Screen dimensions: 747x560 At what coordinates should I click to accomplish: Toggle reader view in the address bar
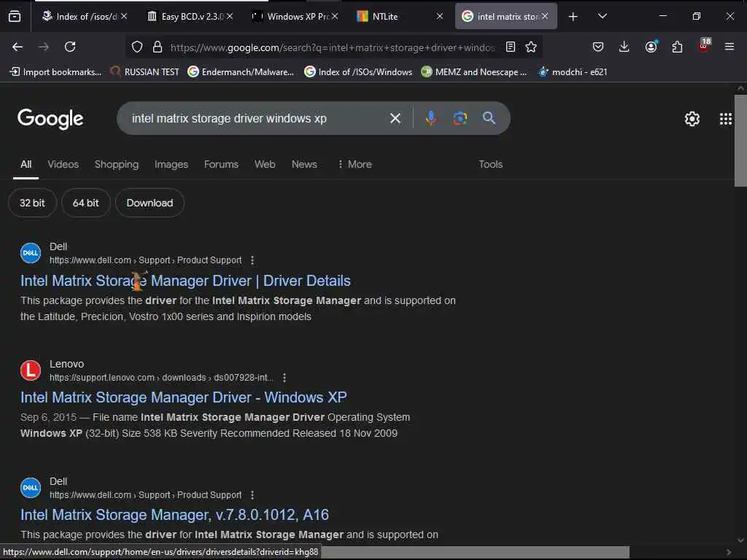pyautogui.click(x=510, y=47)
